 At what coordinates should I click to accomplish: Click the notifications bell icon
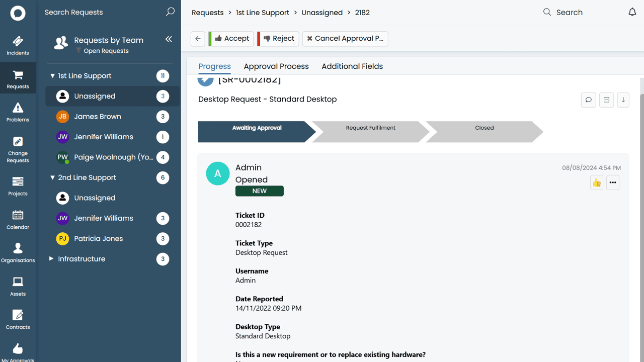point(632,12)
